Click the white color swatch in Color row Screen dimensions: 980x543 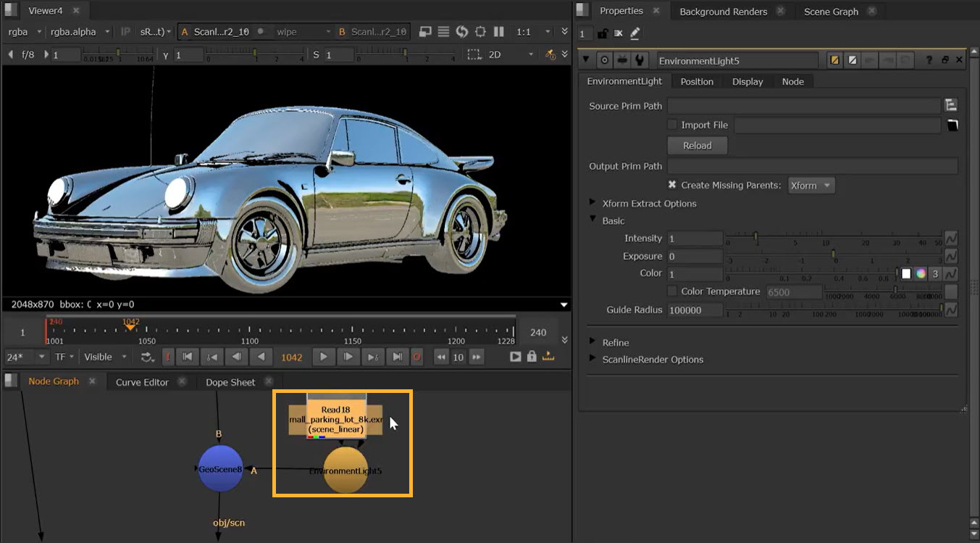tap(905, 274)
